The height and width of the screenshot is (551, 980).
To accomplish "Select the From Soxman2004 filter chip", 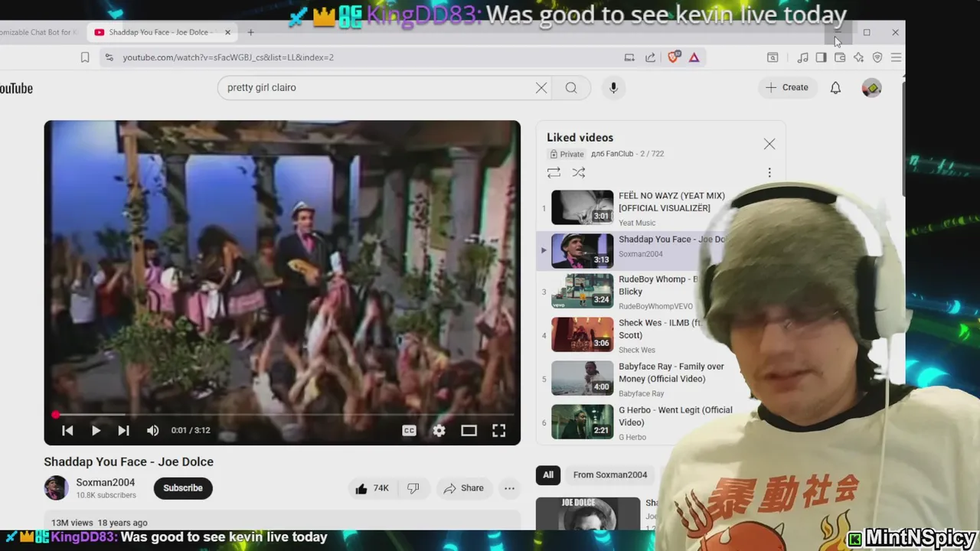I will coord(610,474).
